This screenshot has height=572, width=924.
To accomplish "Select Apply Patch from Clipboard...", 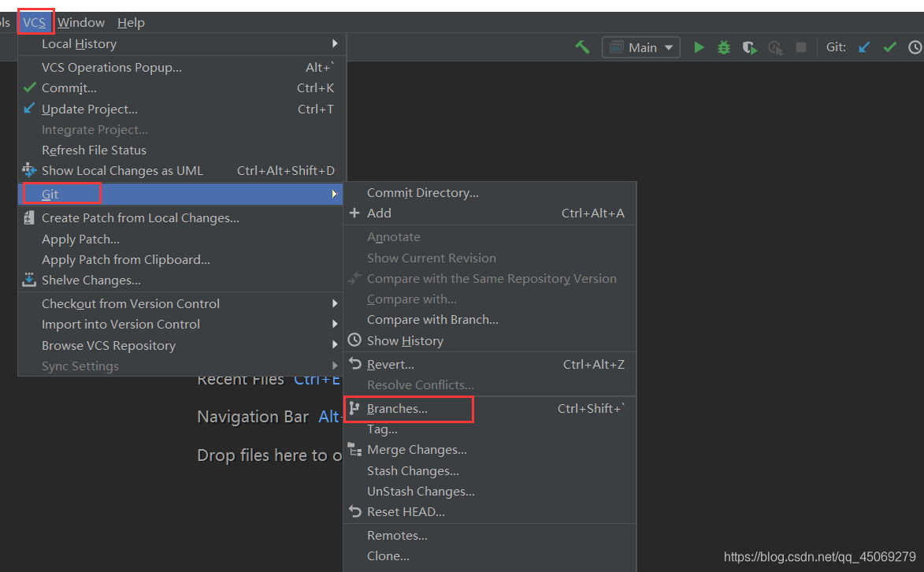I will pyautogui.click(x=181, y=259).
